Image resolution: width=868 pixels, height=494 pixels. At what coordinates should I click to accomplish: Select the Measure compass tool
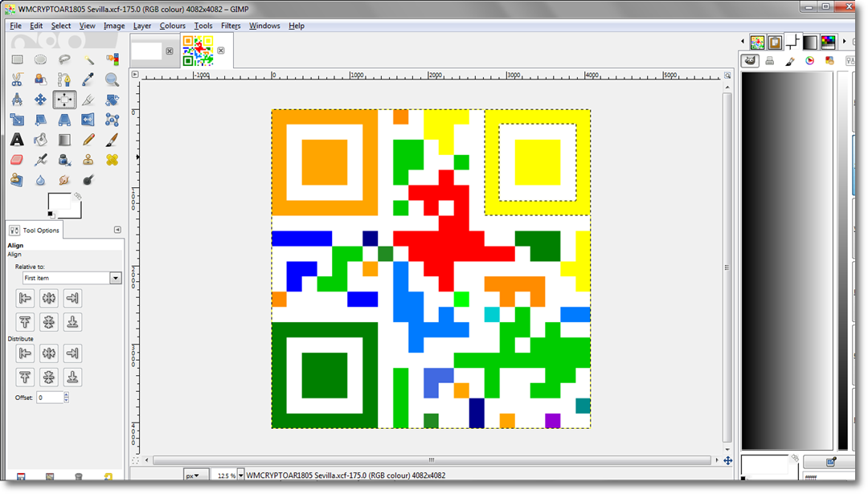pos(17,100)
